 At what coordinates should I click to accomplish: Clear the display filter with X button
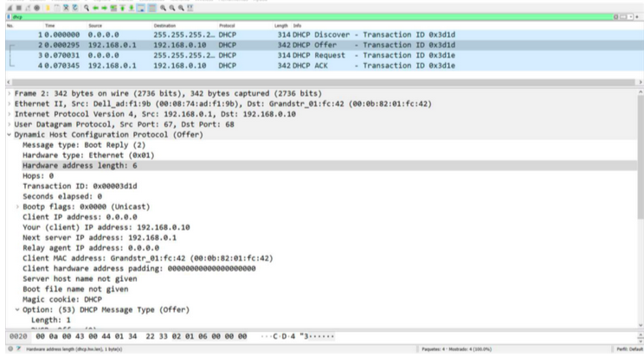tap(615, 16)
